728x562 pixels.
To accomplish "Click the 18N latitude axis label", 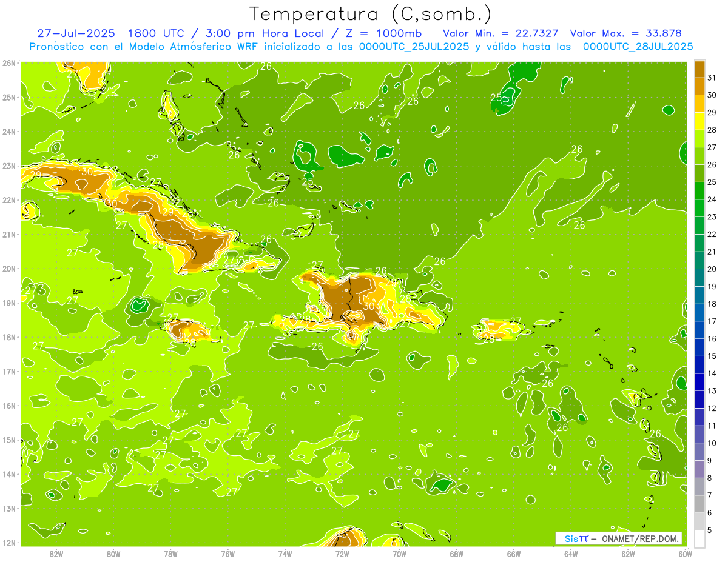I will (x=9, y=337).
